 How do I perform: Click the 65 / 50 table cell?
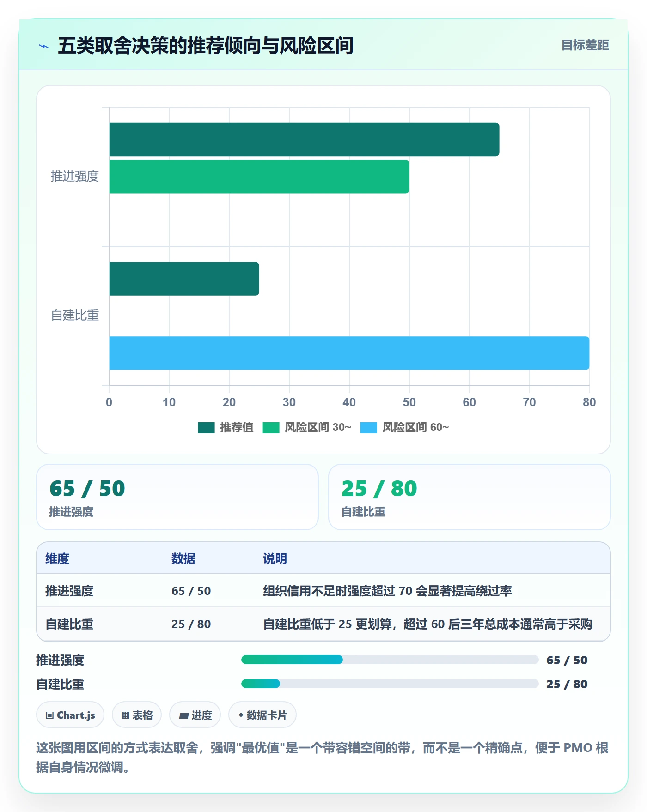191,591
